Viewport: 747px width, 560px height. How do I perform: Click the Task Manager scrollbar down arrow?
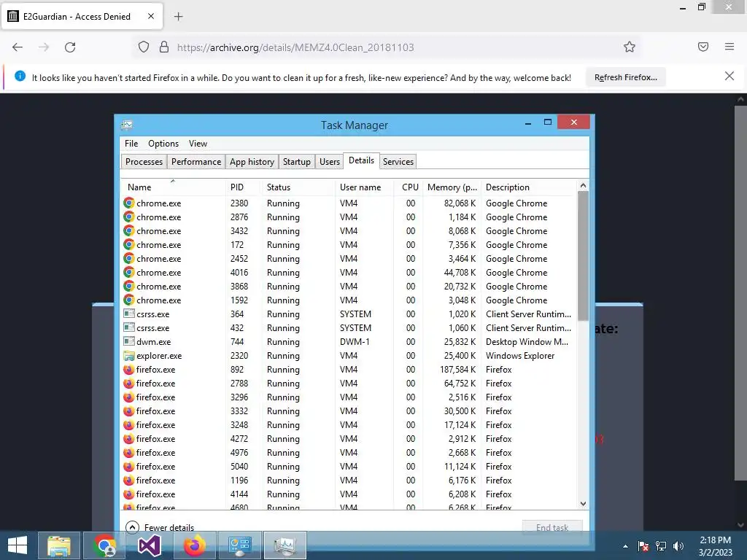[583, 504]
